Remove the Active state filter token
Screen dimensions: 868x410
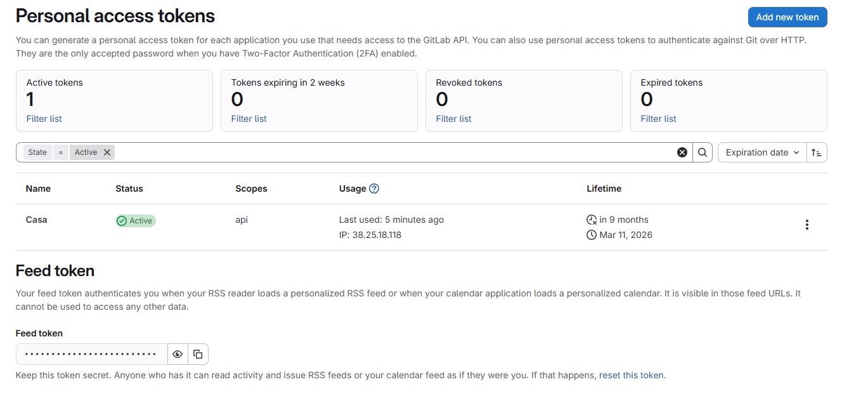(x=107, y=152)
